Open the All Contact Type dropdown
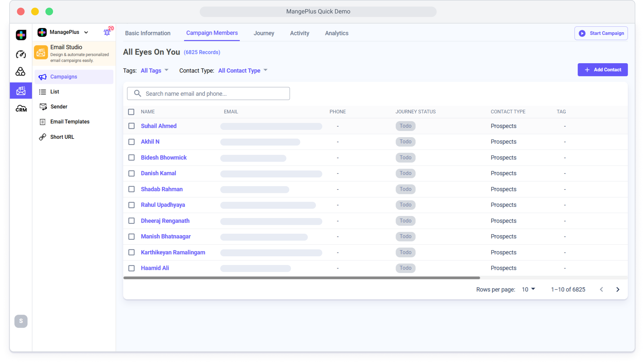Screen dimensions: 644x363 pos(243,70)
